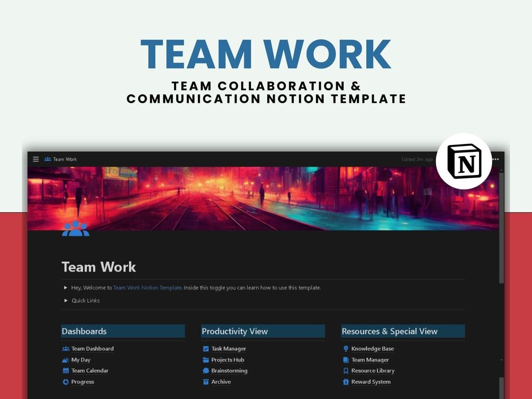Click the Resource Library bookmark icon
Image resolution: width=532 pixels, height=399 pixels.
346,370
